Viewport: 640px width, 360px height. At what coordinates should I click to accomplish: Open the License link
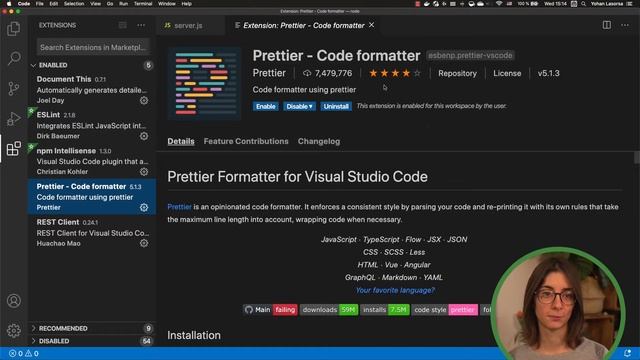click(x=507, y=73)
